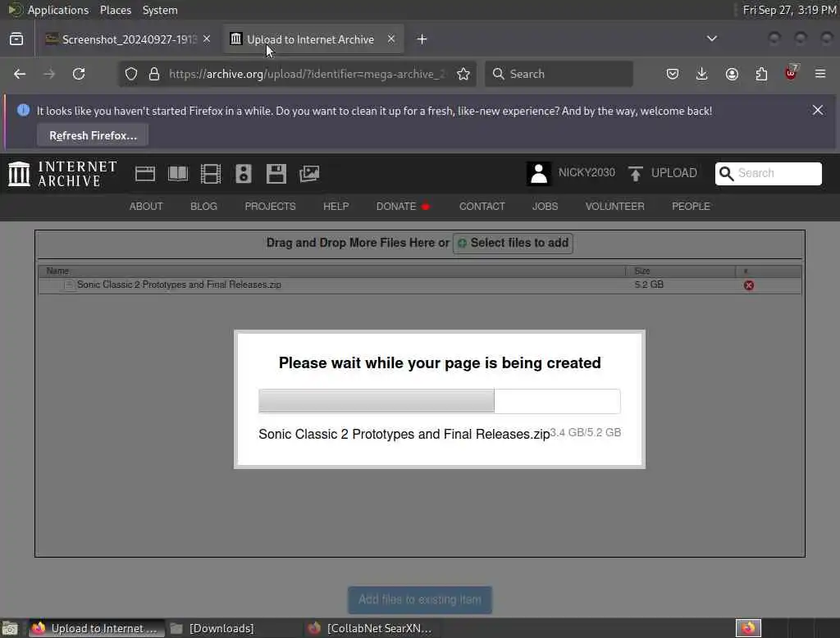This screenshot has height=638, width=840.
Task: Click the Internet Archive Search field
Action: click(x=768, y=174)
